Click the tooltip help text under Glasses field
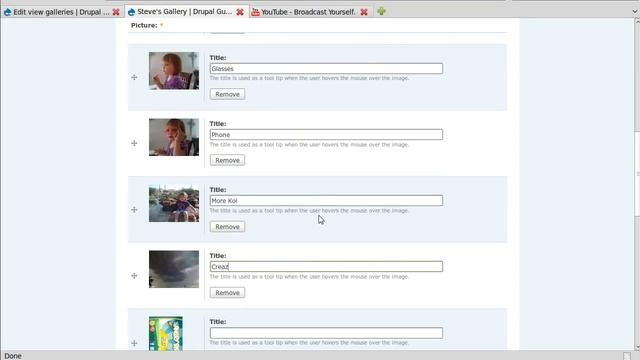The width and height of the screenshot is (640, 360). tap(309, 78)
